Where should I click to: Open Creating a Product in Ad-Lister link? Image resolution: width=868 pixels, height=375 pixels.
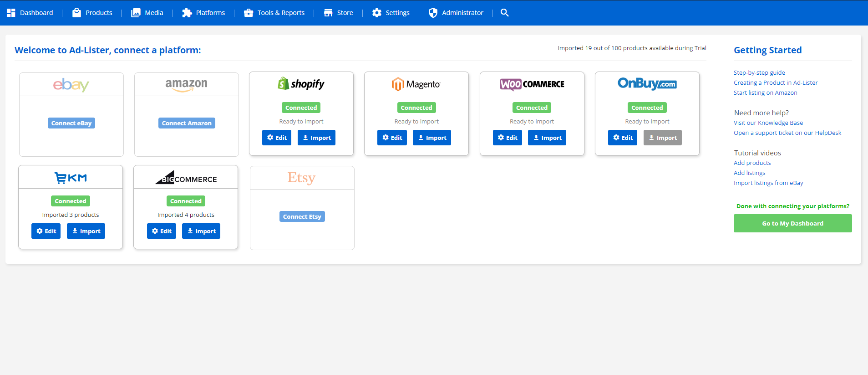776,82
